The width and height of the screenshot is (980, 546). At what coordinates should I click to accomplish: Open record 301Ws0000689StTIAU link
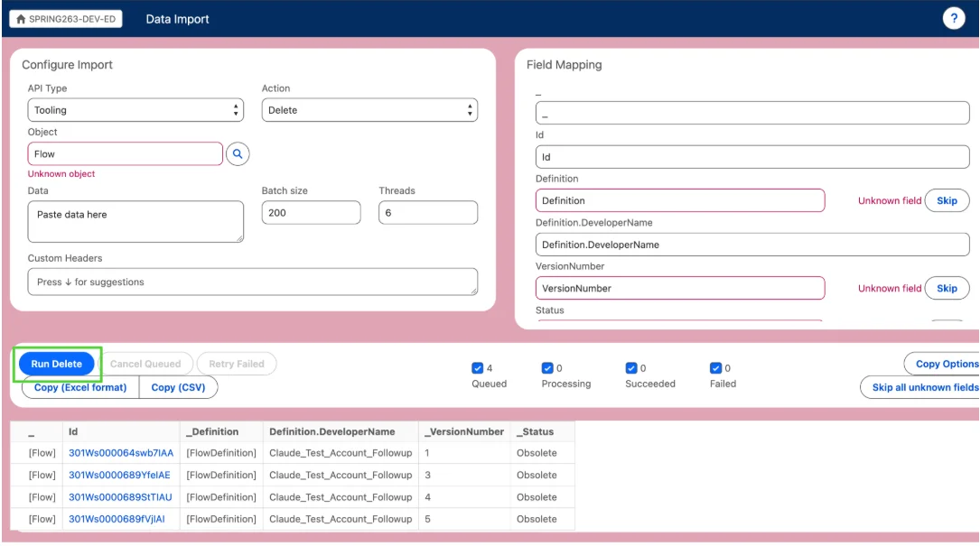(120, 497)
